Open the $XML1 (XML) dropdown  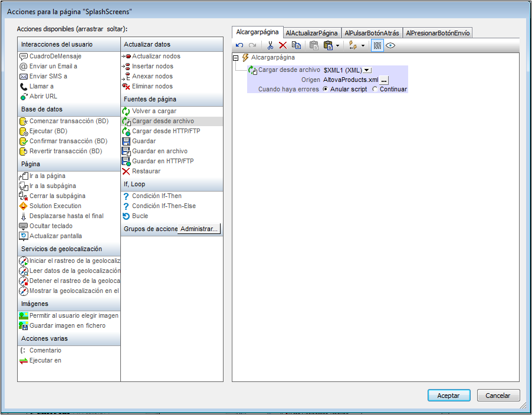point(367,70)
